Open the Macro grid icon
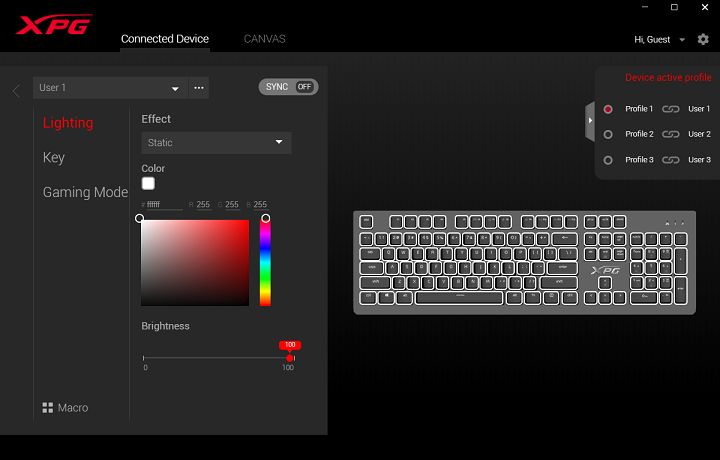The width and height of the screenshot is (720, 460). [47, 408]
